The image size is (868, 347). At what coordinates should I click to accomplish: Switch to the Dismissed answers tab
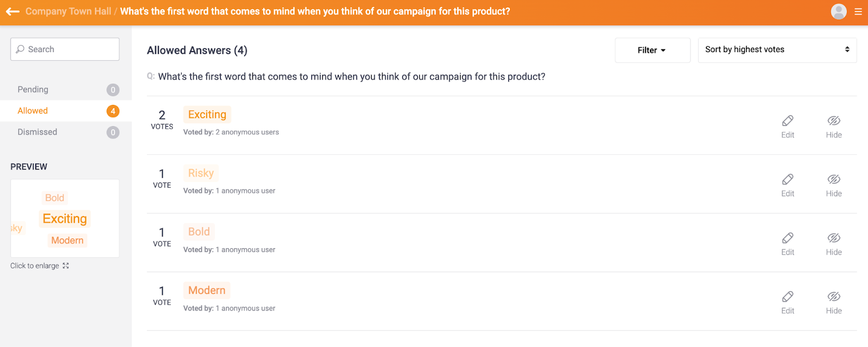pyautogui.click(x=37, y=132)
